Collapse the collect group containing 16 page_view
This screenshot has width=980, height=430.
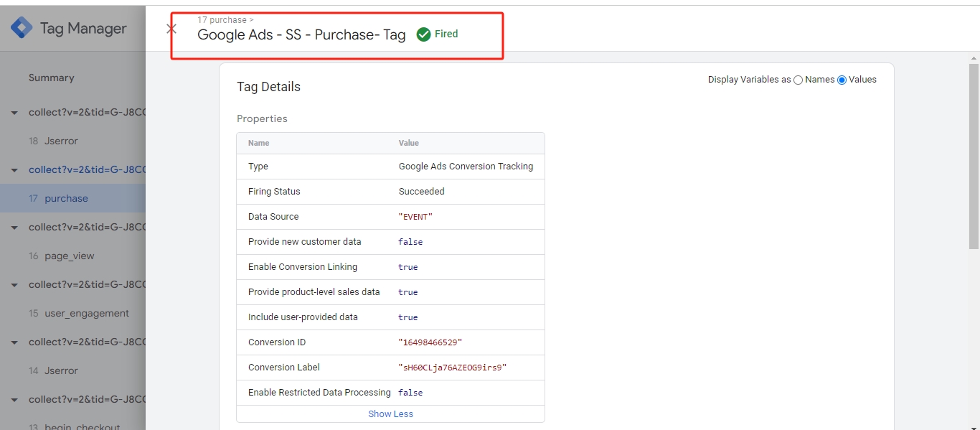pyautogui.click(x=14, y=228)
